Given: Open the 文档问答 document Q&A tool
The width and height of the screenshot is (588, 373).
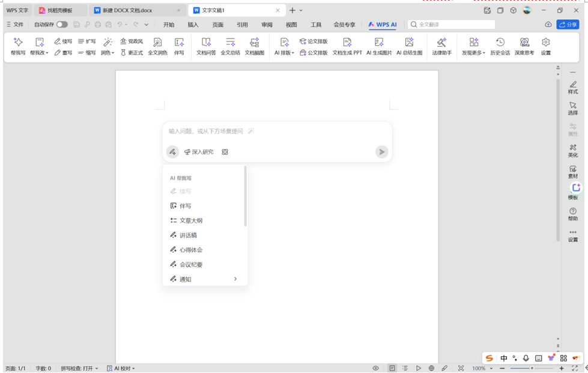Looking at the screenshot, I should coord(206,46).
